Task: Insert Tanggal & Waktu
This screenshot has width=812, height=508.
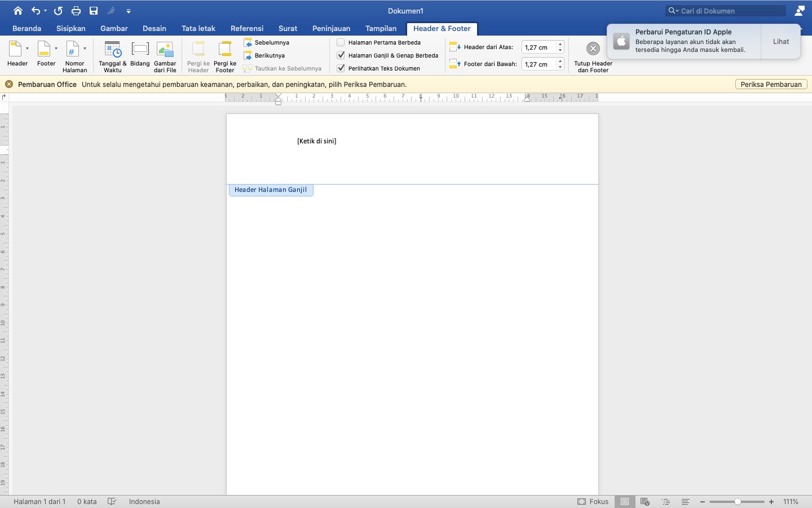Action: pos(113,56)
